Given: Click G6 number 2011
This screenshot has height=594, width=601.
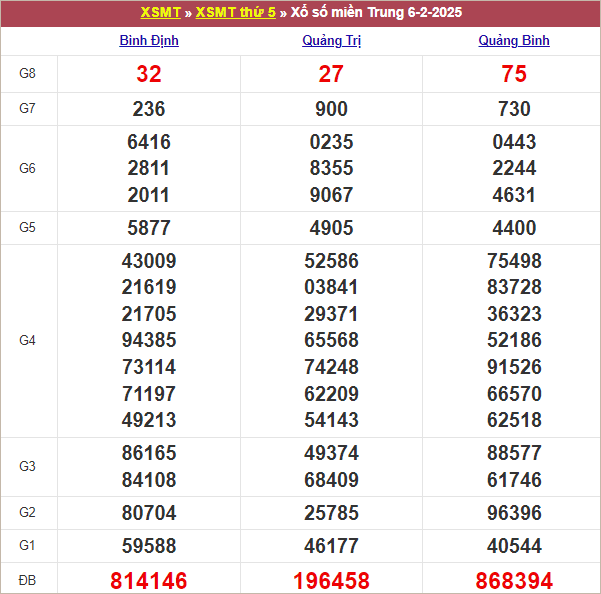Looking at the screenshot, I should pos(149,195).
